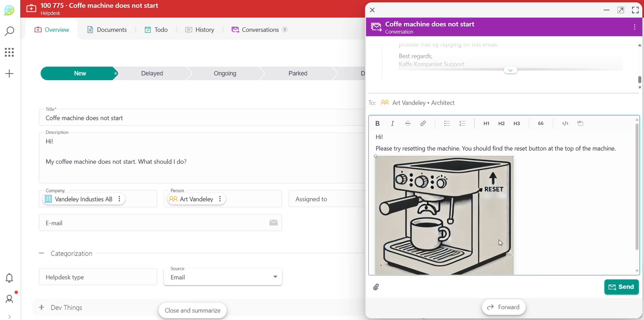Switch to the Overview tab

(x=52, y=30)
